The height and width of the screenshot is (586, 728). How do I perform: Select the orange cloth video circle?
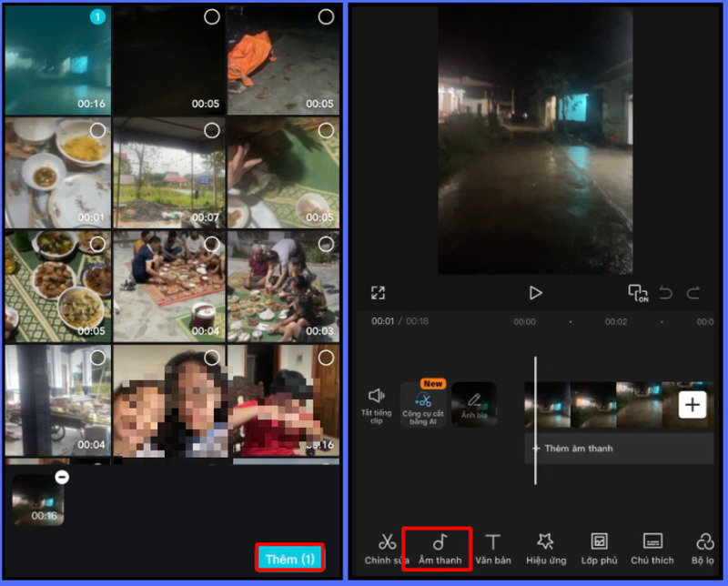tap(325, 17)
